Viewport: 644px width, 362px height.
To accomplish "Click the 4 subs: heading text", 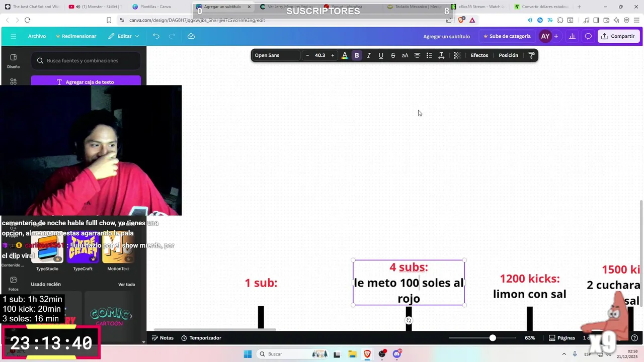I will pos(409,267).
